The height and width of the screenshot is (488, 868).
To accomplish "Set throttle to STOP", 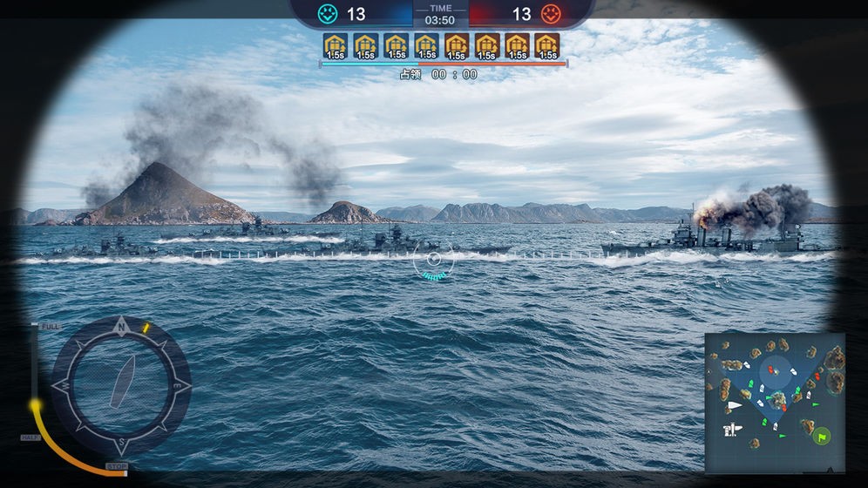I will point(117,466).
